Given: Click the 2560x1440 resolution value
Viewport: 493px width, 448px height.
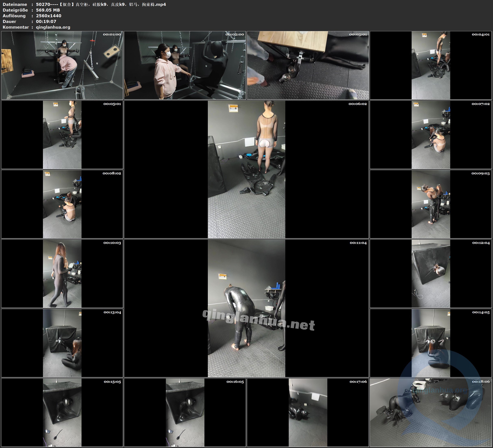Looking at the screenshot, I should (49, 16).
